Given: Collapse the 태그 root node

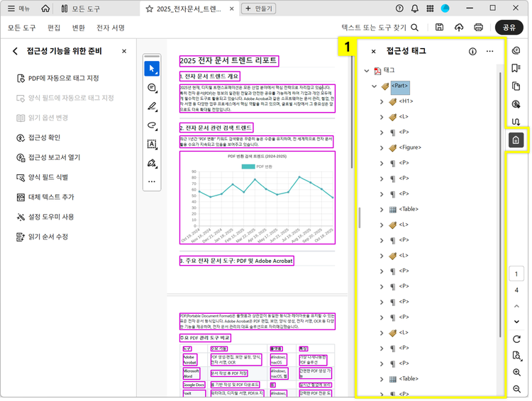Looking at the screenshot, I should pos(367,71).
